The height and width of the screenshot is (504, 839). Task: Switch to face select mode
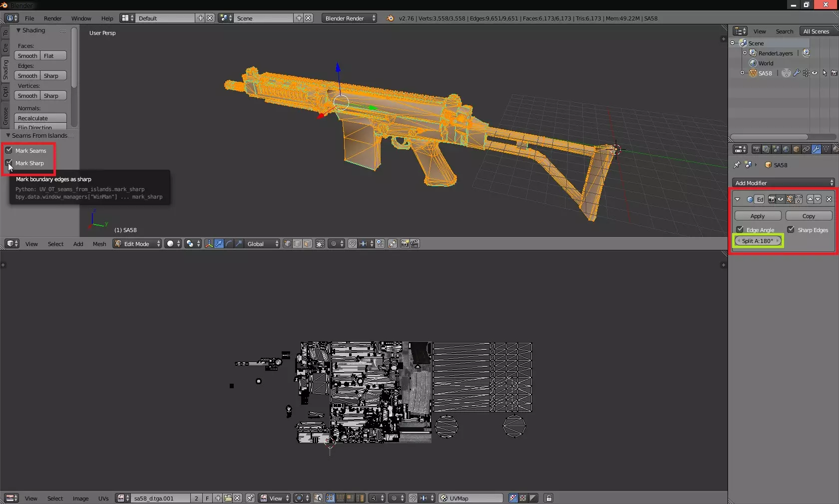pos(308,244)
